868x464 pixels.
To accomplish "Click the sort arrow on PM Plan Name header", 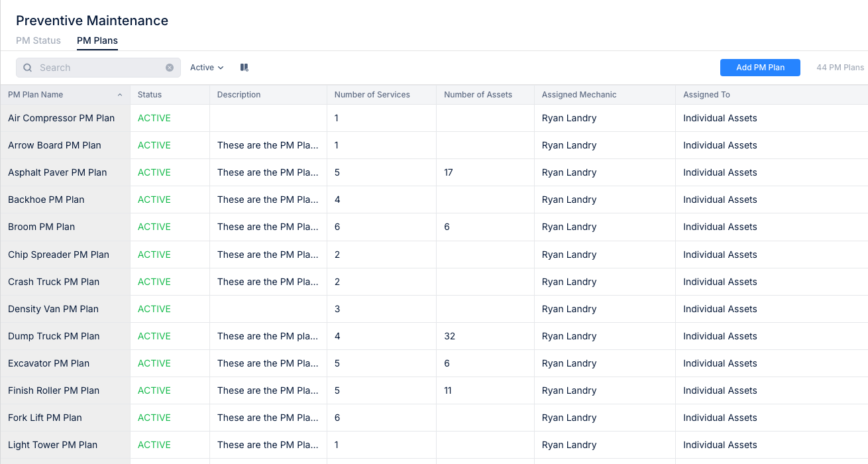I will [x=120, y=94].
